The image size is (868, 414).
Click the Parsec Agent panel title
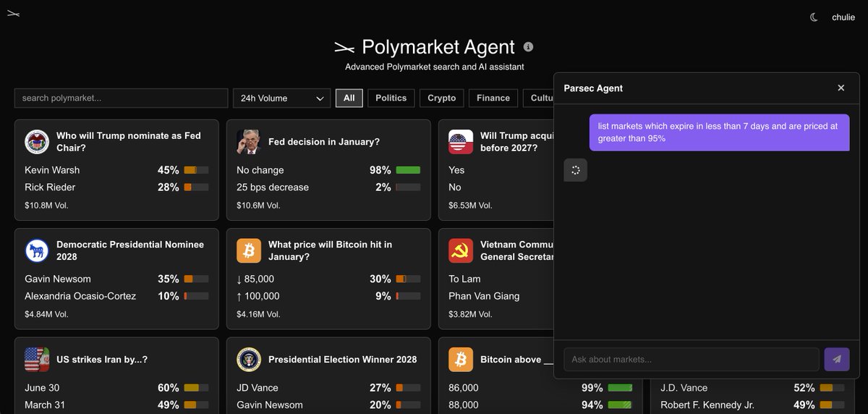[593, 88]
